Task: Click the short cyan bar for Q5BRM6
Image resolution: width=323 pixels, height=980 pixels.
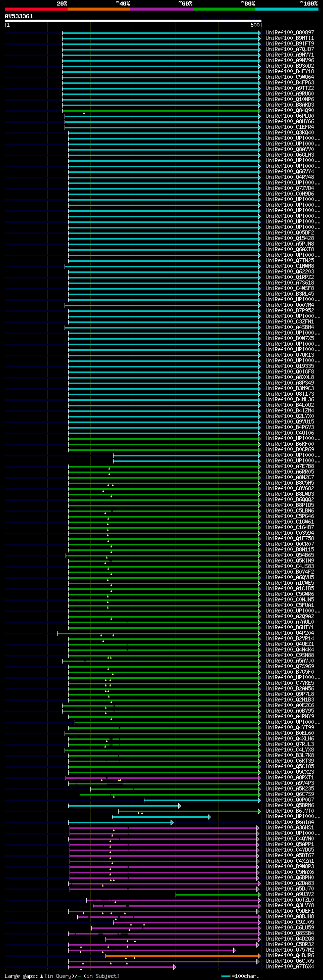Action: [x=124, y=805]
